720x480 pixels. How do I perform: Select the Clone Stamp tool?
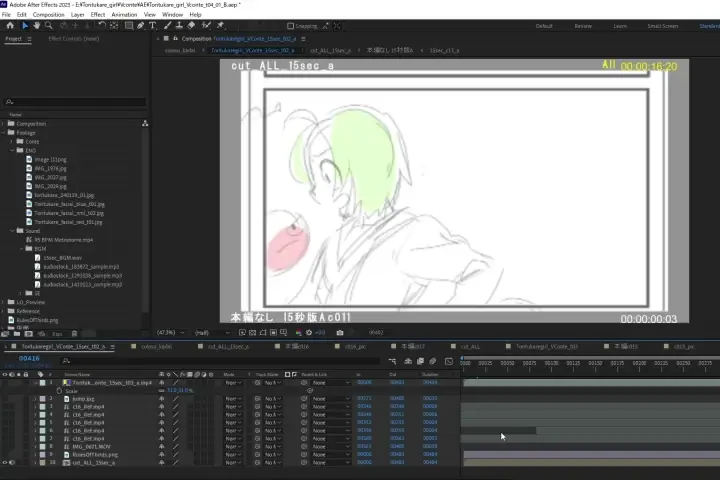click(179, 26)
